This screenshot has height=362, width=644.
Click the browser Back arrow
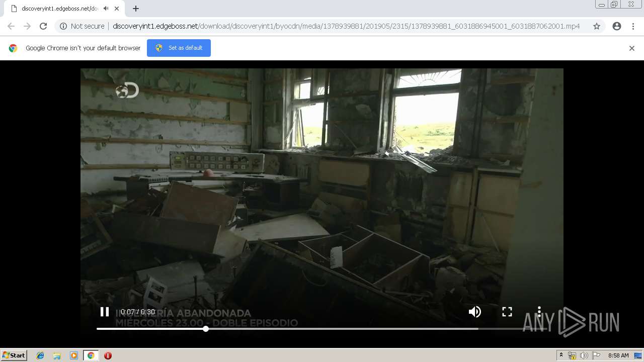(11, 26)
